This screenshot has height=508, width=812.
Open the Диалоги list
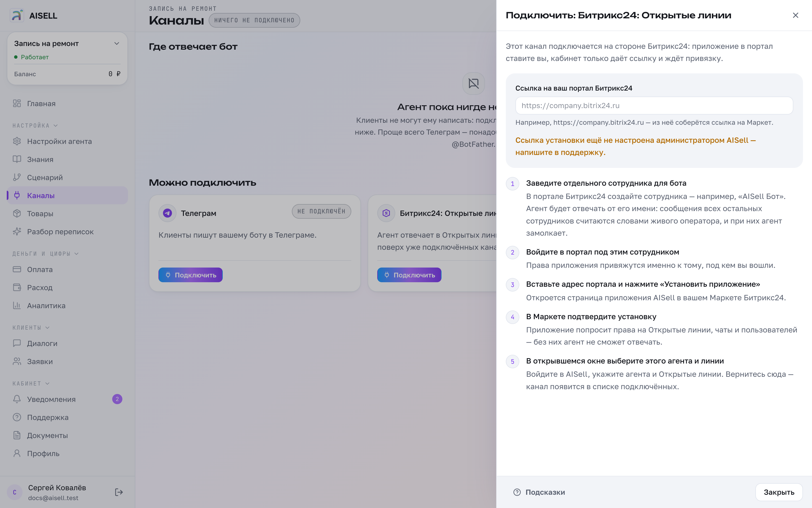[x=67, y=343]
